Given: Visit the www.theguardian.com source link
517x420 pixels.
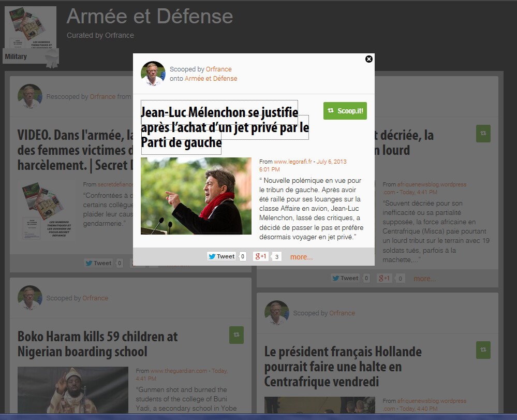Looking at the screenshot, I should pyautogui.click(x=179, y=371).
